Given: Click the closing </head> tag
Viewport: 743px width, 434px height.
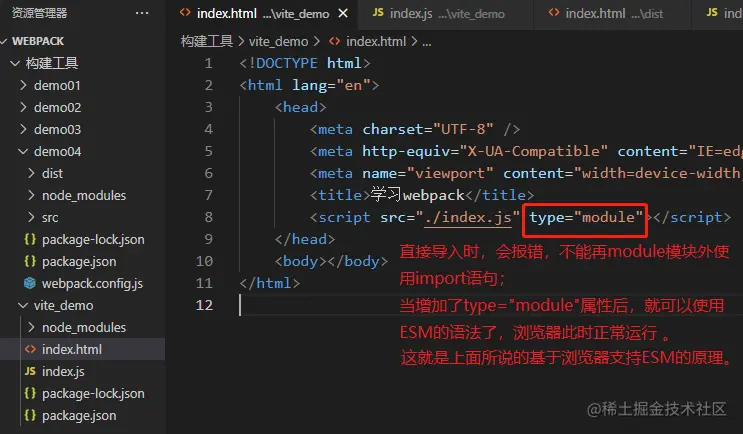Looking at the screenshot, I should [x=305, y=239].
